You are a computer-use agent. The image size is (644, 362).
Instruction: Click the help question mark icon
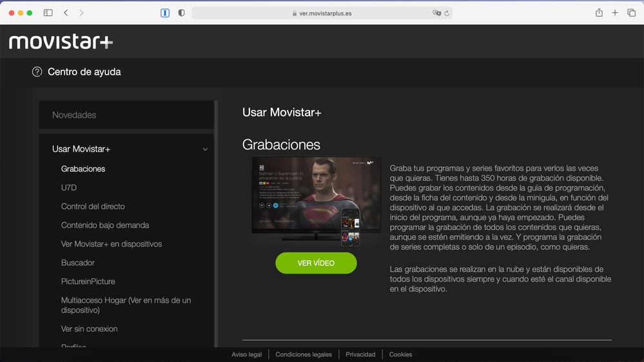[37, 72]
